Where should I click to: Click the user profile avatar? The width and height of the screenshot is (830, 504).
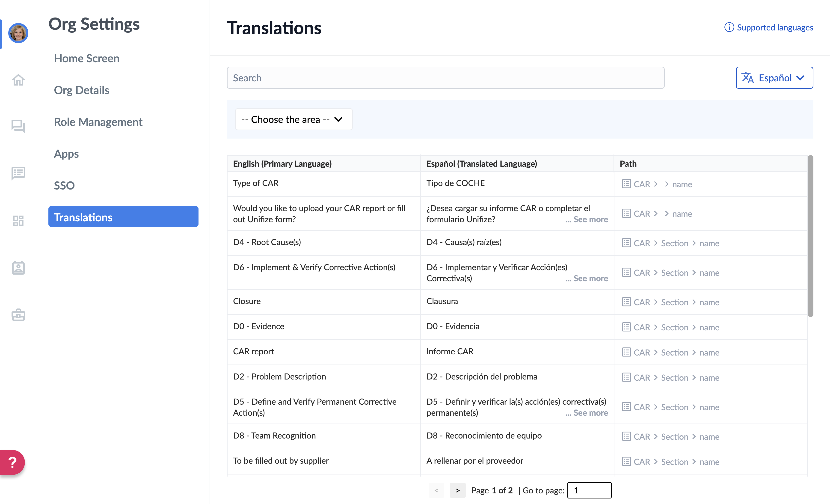click(18, 33)
